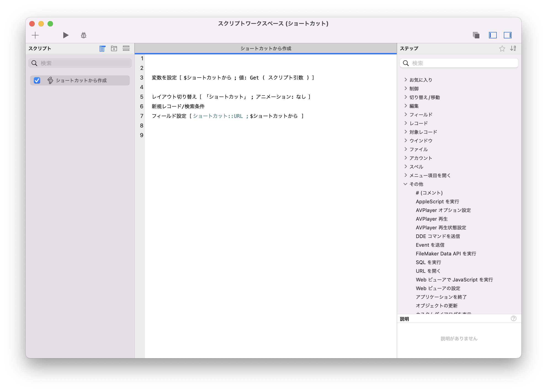547x392 pixels.
Task: Select the アプリケーションを終了 step
Action: point(441,297)
